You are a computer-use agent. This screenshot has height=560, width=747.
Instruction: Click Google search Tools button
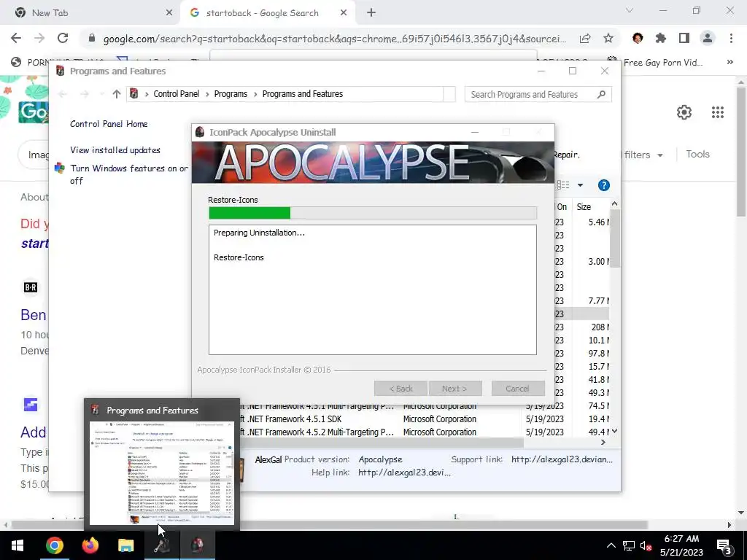coord(697,155)
